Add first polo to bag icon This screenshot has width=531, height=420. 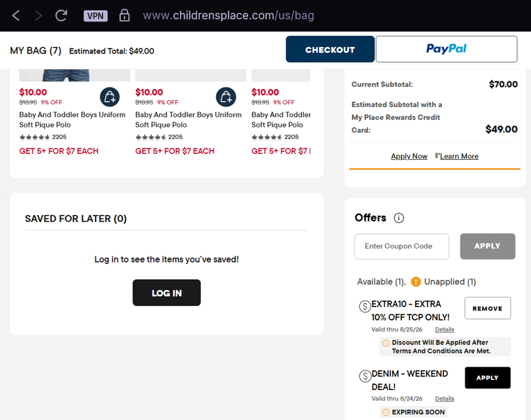coord(110,97)
